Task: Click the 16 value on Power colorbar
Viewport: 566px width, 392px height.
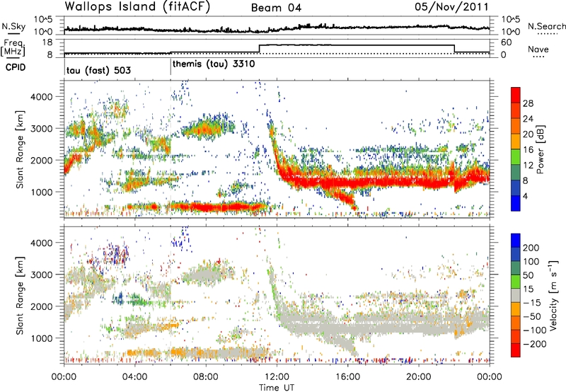Action: click(528, 150)
